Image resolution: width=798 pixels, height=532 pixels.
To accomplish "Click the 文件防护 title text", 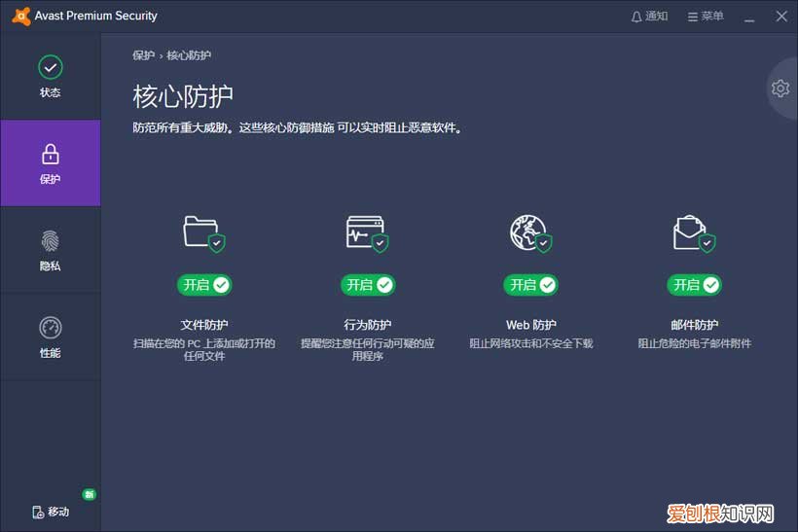I will tap(204, 325).
